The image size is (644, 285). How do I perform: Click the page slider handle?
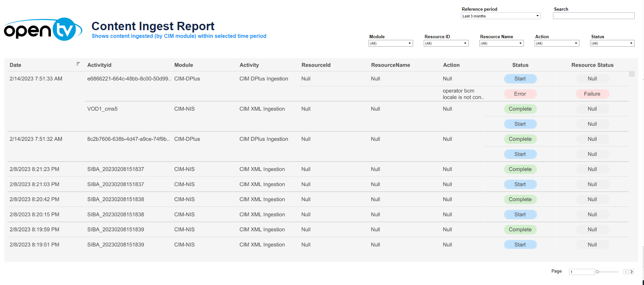[597, 272]
